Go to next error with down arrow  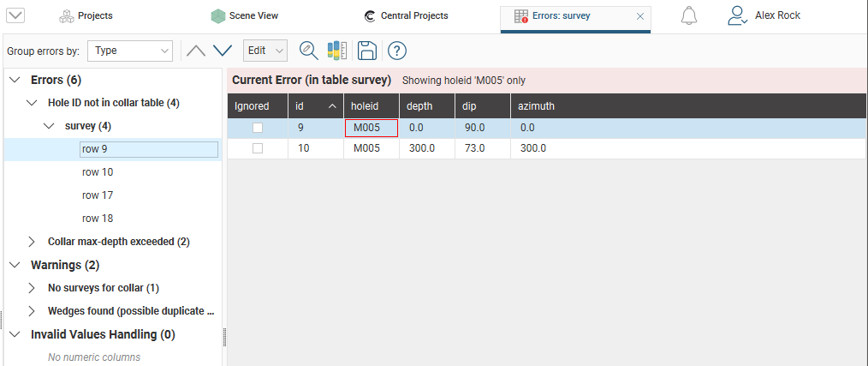[223, 51]
